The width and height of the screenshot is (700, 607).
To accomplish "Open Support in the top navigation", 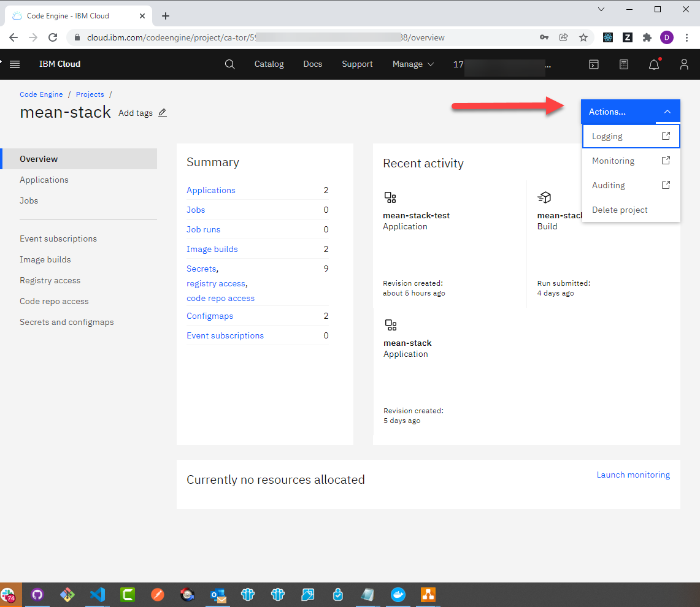I will 357,64.
